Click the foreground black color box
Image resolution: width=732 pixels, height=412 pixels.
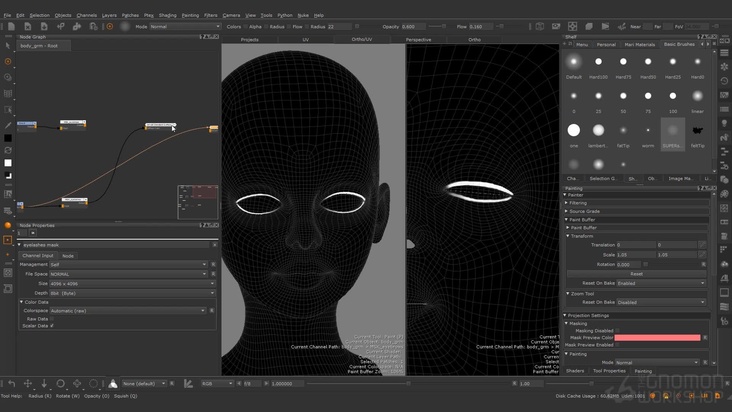point(8,139)
